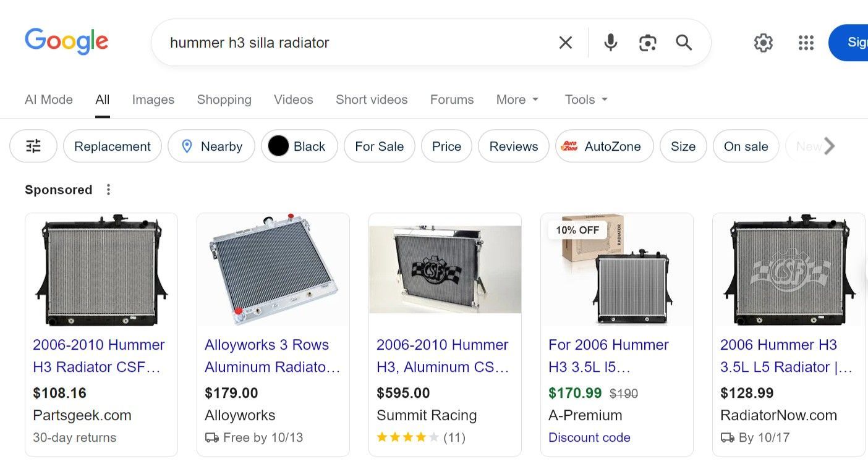Toggle the Replacement filter chip
Viewport: 868px width, 464px height.
(x=113, y=146)
